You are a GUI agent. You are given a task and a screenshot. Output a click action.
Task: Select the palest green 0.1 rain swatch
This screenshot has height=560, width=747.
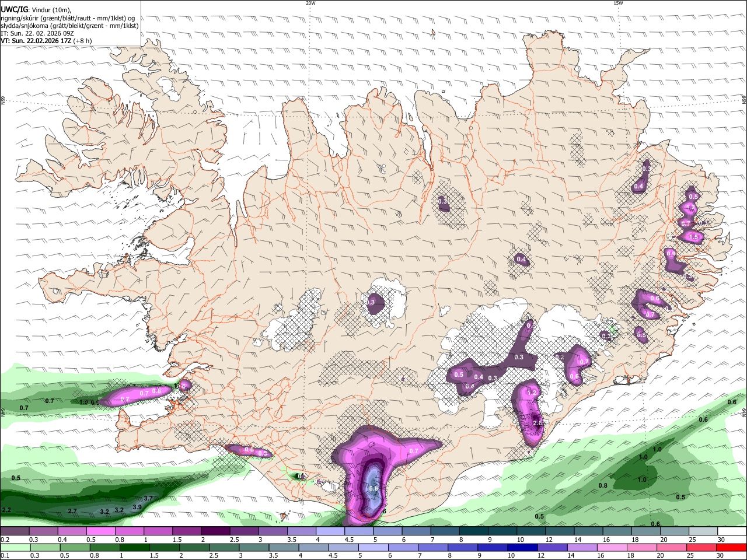click(15, 547)
